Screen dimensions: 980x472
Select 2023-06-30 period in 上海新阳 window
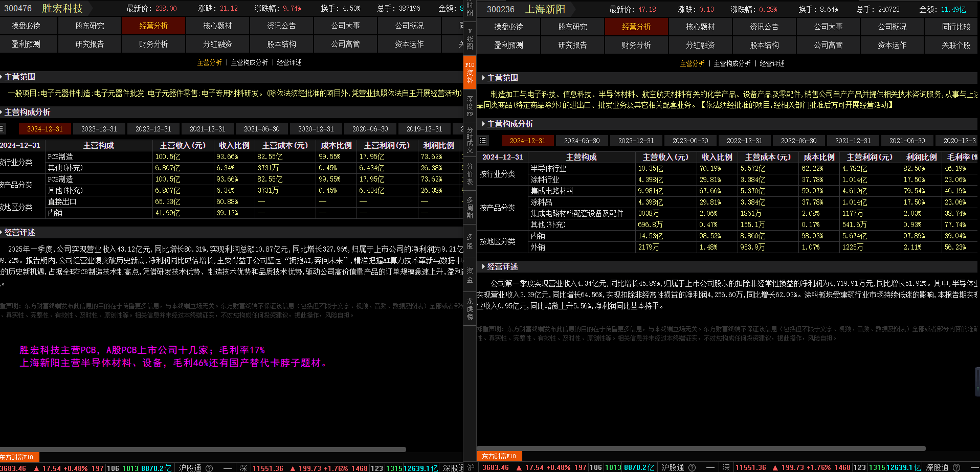tap(691, 141)
